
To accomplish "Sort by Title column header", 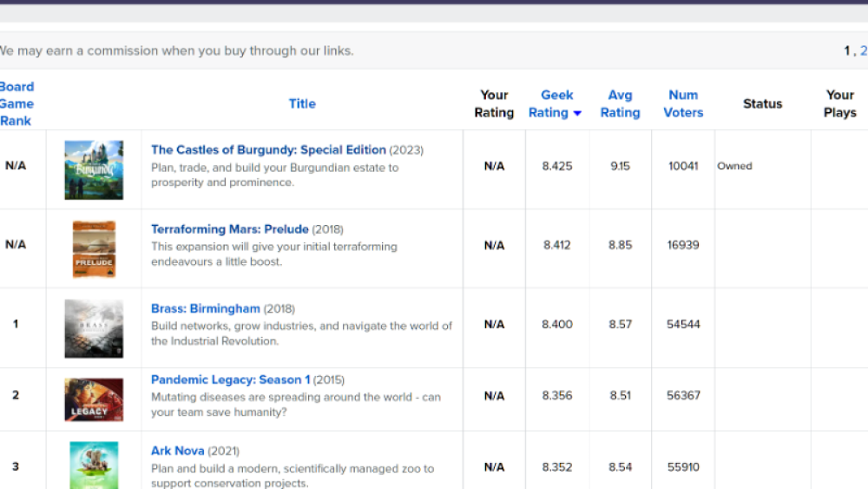I will 302,103.
